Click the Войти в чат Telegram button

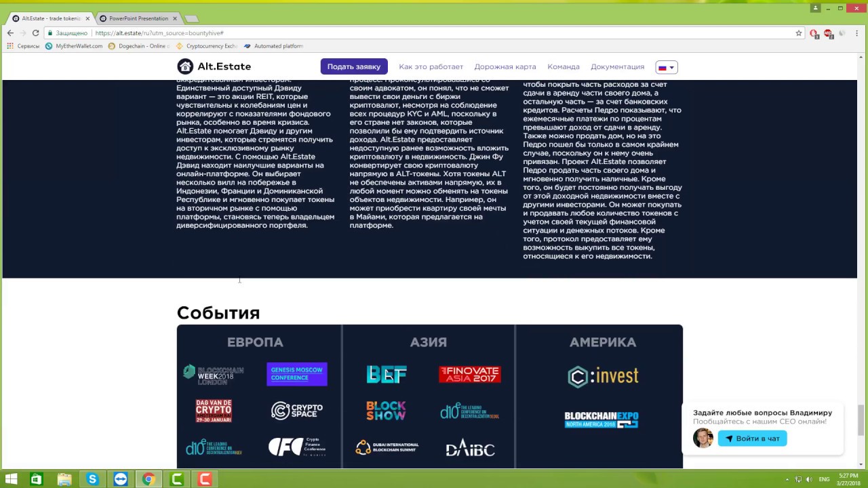[x=752, y=439]
